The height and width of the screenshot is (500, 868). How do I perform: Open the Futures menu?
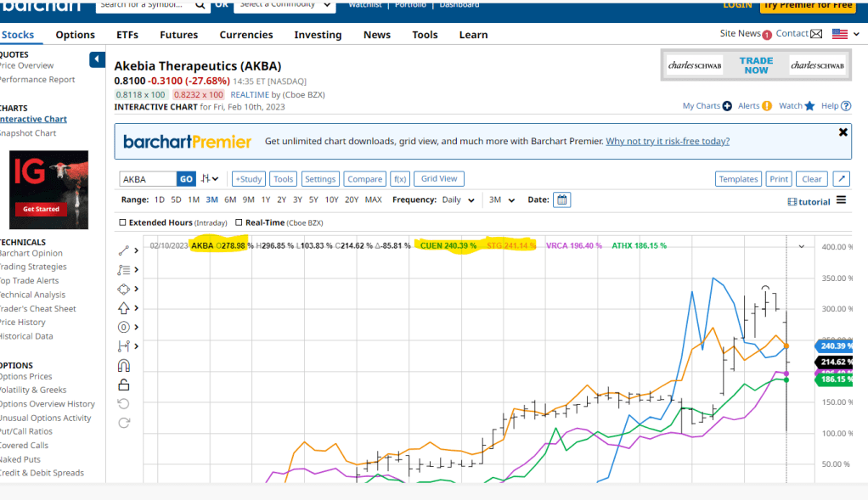pyautogui.click(x=178, y=35)
